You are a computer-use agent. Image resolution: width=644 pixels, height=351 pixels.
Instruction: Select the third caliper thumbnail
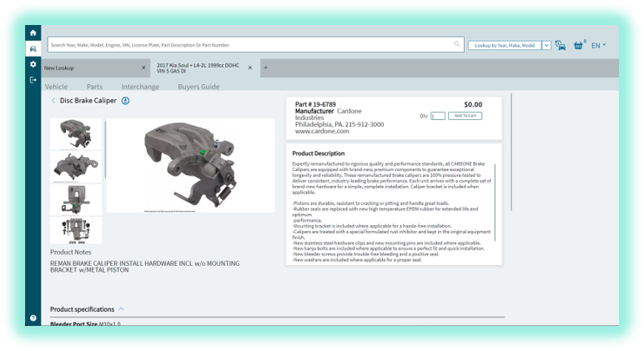[x=76, y=200]
